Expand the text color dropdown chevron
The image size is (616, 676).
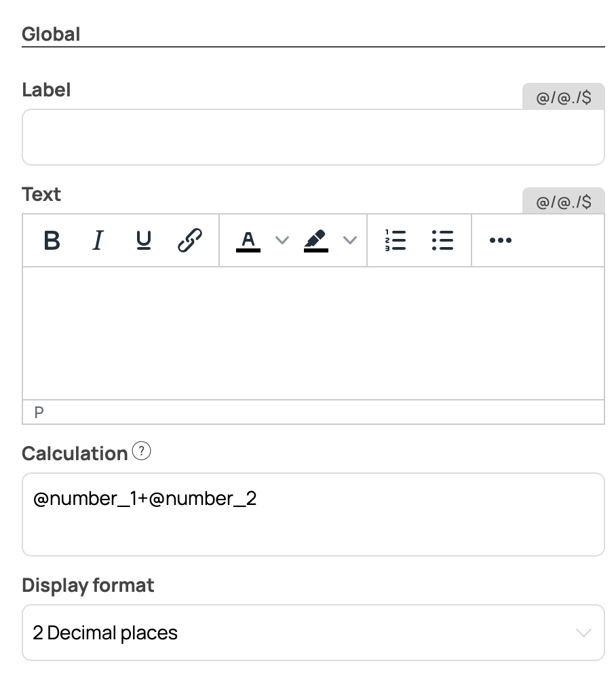[x=282, y=240]
